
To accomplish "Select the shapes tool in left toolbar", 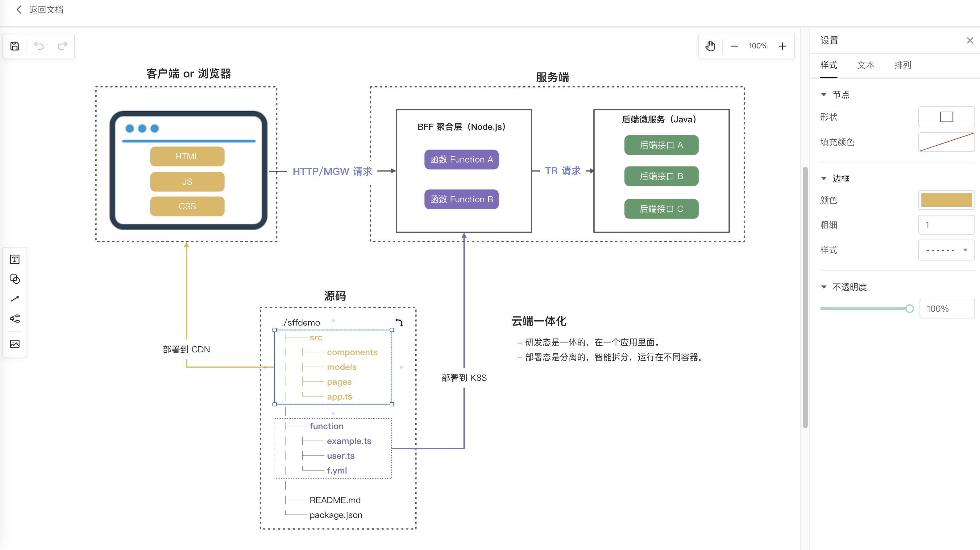I will [15, 279].
